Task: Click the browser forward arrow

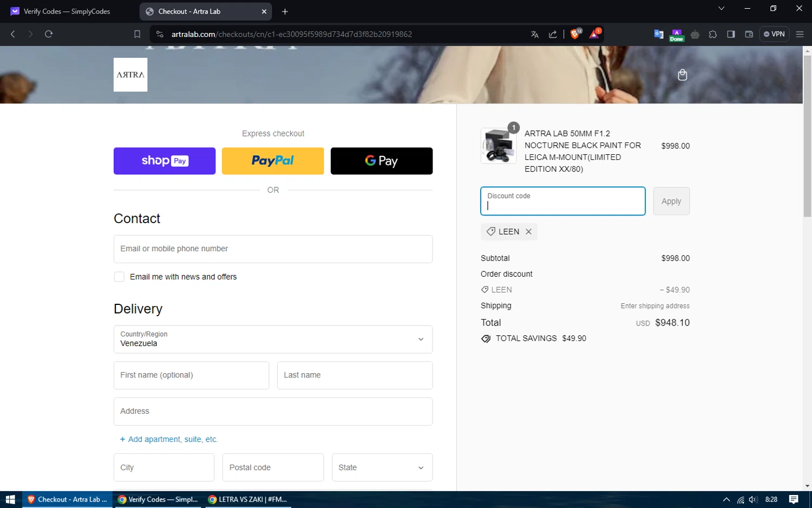Action: [31, 34]
